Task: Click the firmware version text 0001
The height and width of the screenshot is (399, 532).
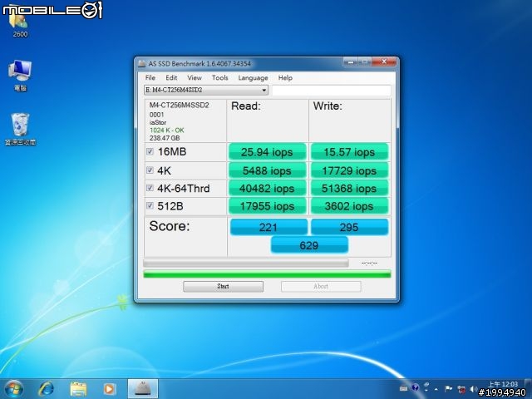Action: click(x=156, y=115)
